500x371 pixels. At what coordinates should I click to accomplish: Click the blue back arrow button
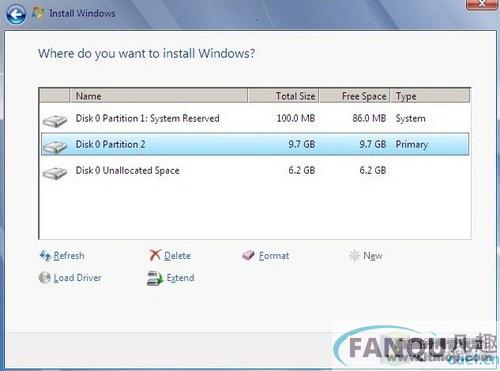(16, 15)
